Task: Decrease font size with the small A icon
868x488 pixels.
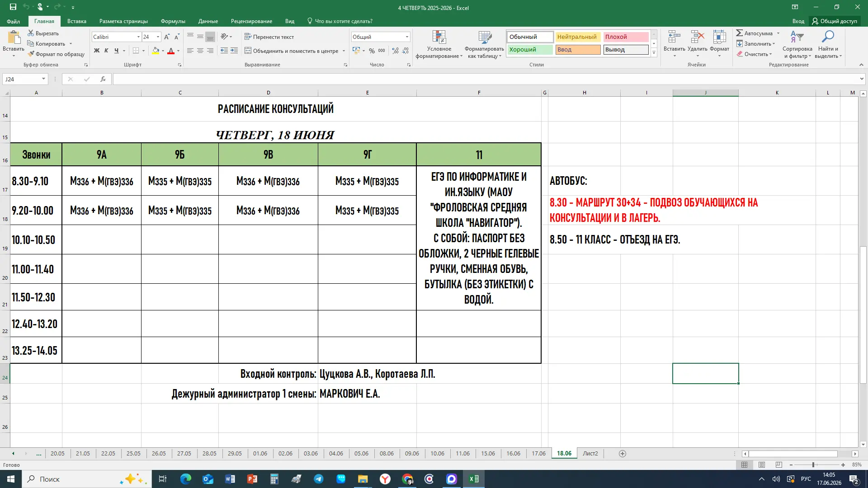Action: (177, 37)
